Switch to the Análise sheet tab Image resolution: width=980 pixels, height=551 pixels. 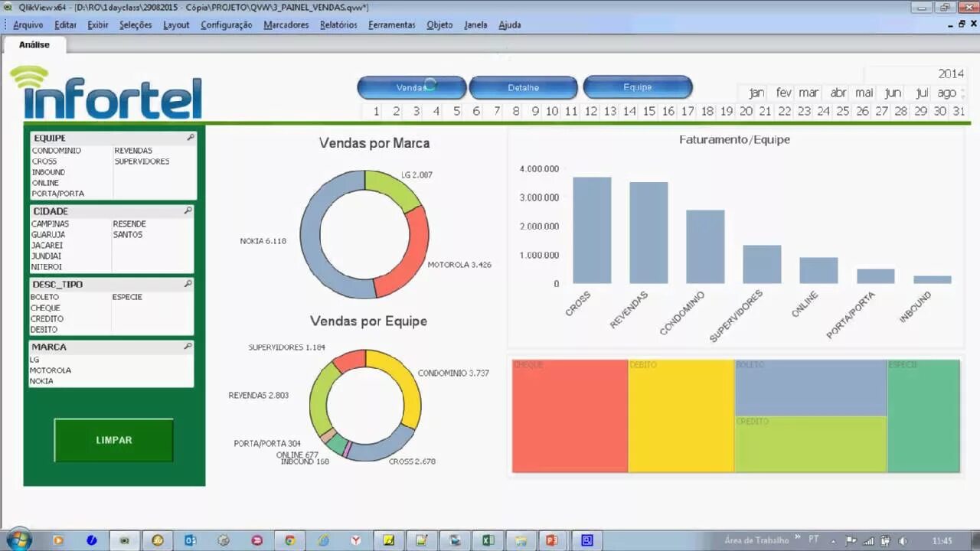point(34,44)
